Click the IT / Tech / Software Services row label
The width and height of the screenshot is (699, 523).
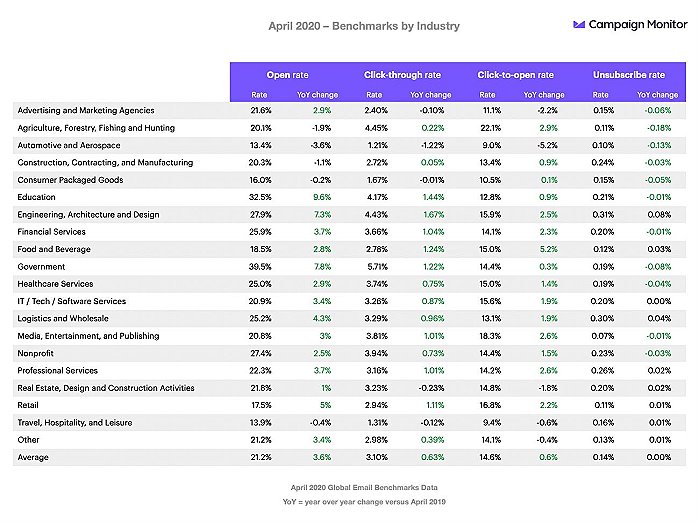pyautogui.click(x=72, y=301)
